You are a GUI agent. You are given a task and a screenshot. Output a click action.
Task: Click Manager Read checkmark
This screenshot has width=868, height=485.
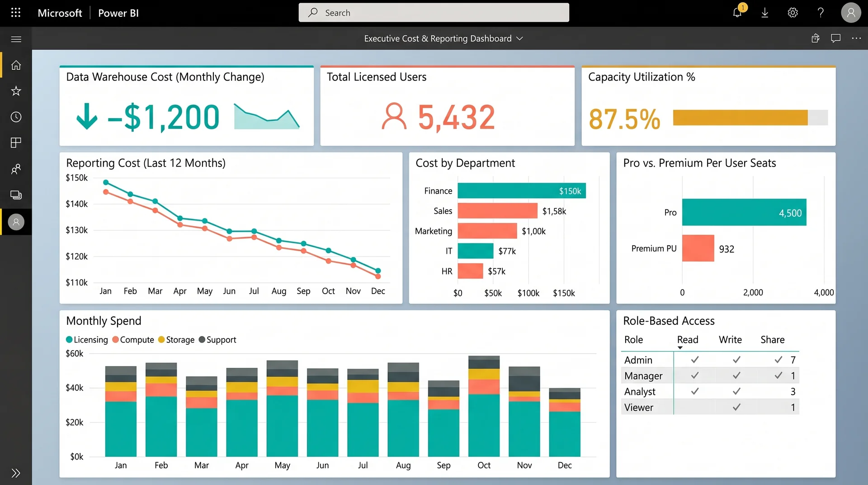click(695, 376)
